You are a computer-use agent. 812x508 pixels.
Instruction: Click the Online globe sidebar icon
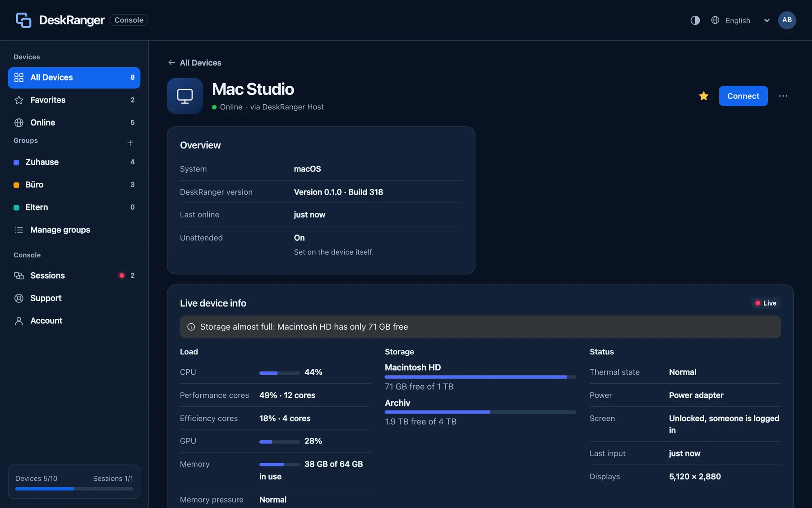pyautogui.click(x=19, y=123)
